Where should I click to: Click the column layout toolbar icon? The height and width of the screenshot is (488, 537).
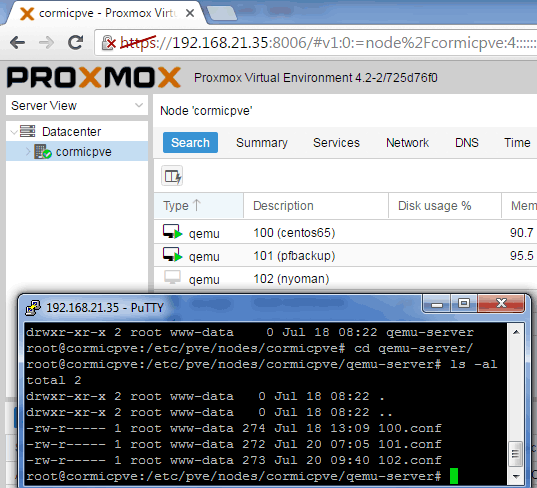coord(172,176)
